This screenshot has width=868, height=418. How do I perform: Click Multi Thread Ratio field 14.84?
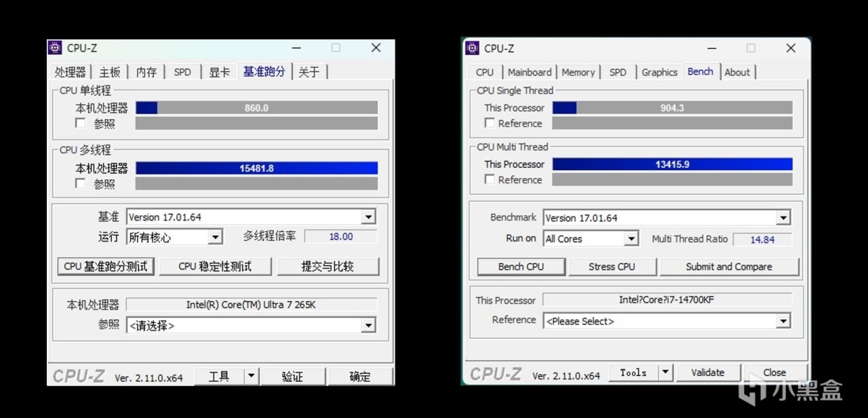pos(762,239)
